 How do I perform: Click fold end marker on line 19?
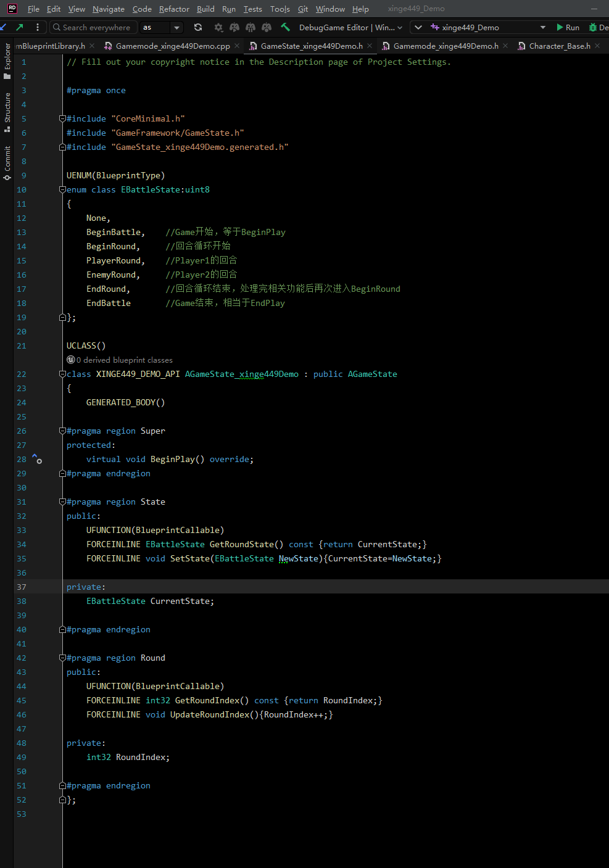pos(62,317)
